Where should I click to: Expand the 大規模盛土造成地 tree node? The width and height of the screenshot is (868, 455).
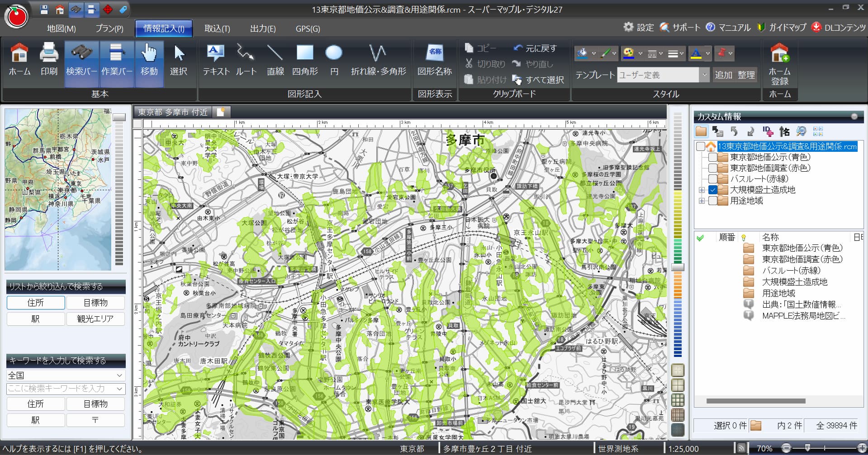pyautogui.click(x=702, y=190)
